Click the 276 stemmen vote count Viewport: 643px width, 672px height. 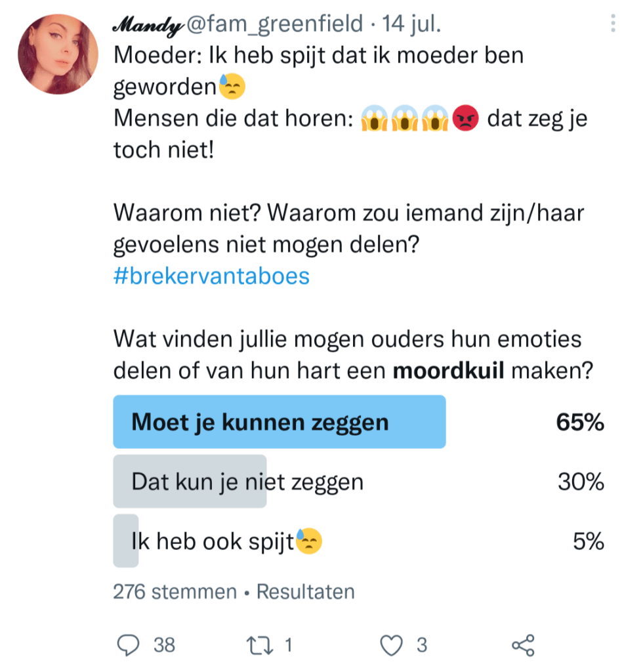[175, 592]
